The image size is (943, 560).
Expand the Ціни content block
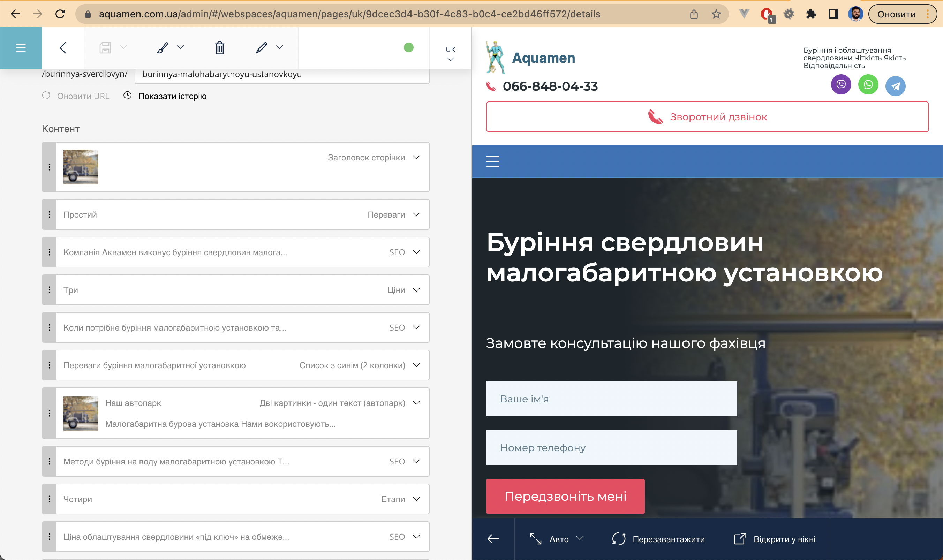pos(416,290)
